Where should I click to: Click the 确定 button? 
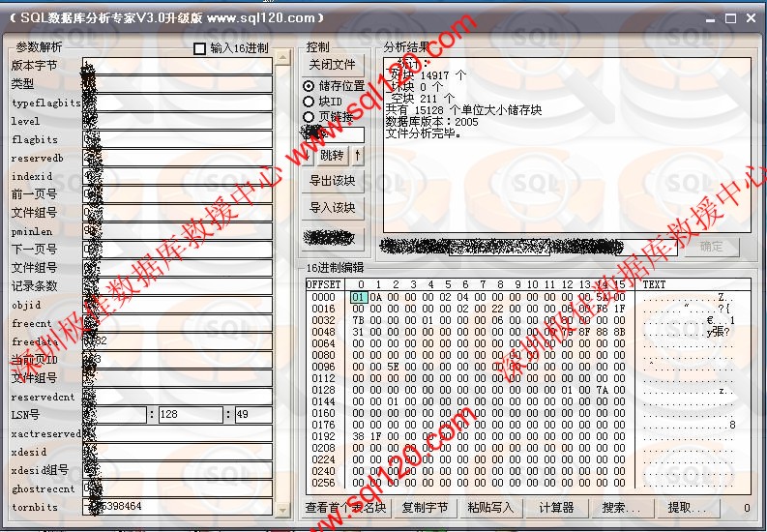click(712, 247)
